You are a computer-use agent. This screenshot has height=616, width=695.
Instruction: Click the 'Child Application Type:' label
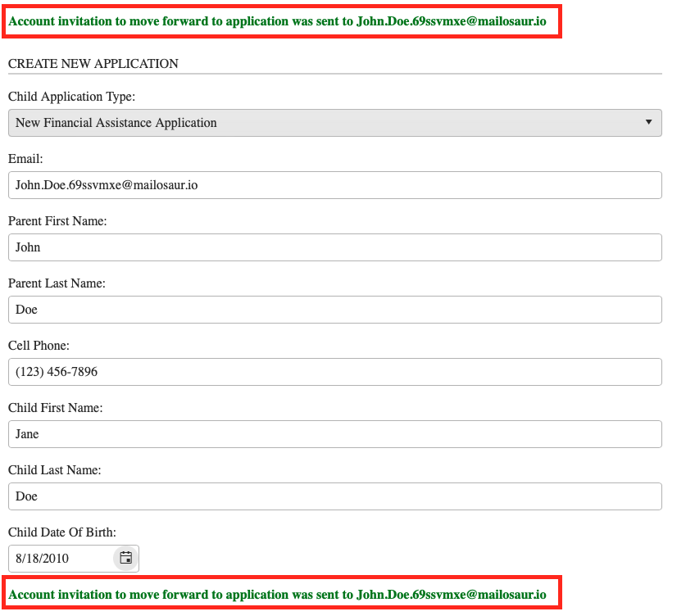[x=72, y=97]
